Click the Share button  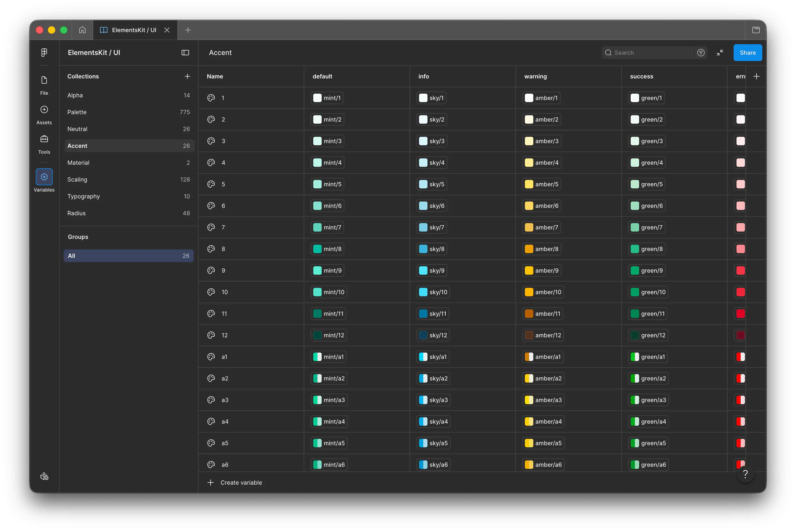tap(748, 53)
